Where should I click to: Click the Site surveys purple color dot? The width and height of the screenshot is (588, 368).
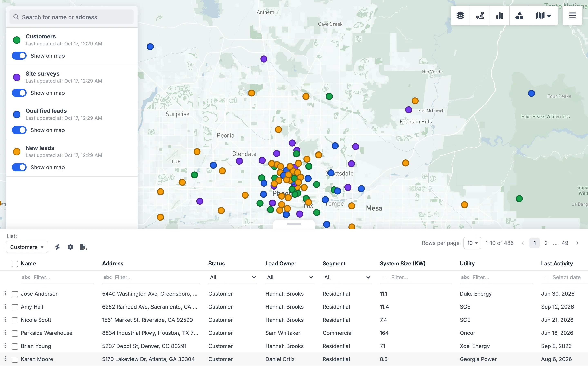(x=17, y=77)
